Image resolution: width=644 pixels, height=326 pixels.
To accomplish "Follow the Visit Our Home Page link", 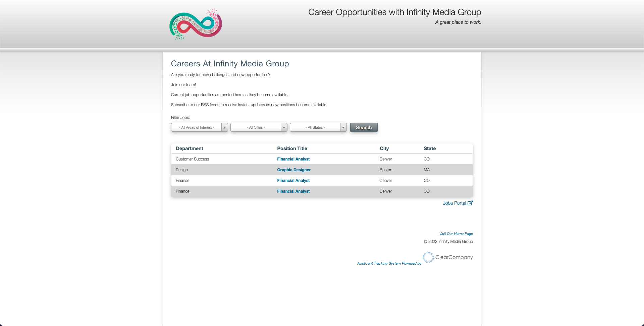I will point(456,234).
